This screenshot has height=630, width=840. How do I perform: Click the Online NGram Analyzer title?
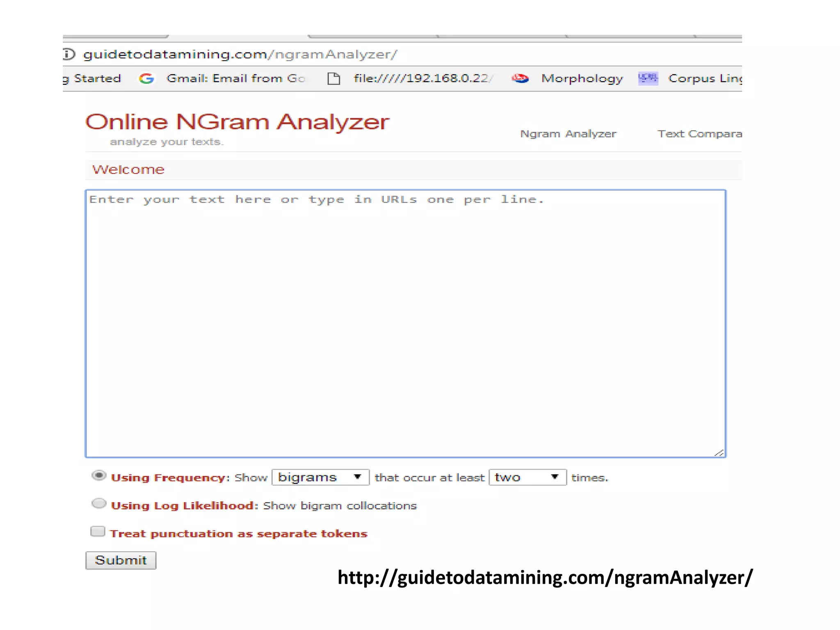click(237, 122)
